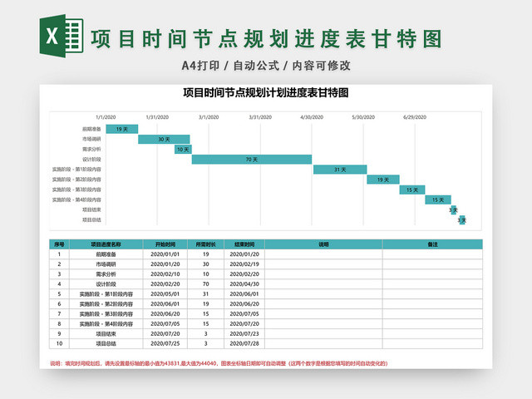Select the end date cell 2020/04/30

(244, 284)
